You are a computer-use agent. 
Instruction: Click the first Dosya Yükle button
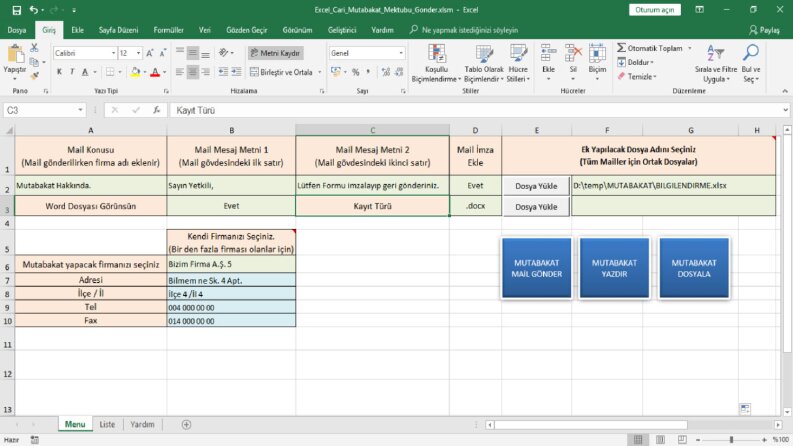[536, 186]
